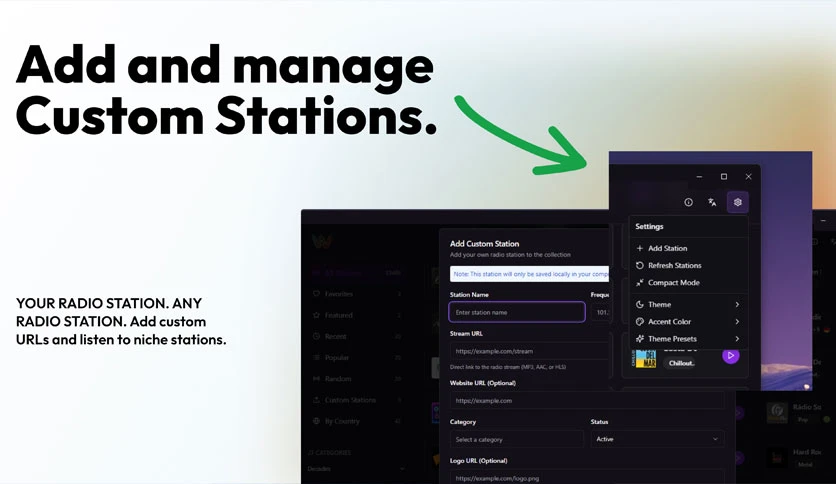Click the app logo above the sidebar
The height and width of the screenshot is (484, 836).
[322, 241]
